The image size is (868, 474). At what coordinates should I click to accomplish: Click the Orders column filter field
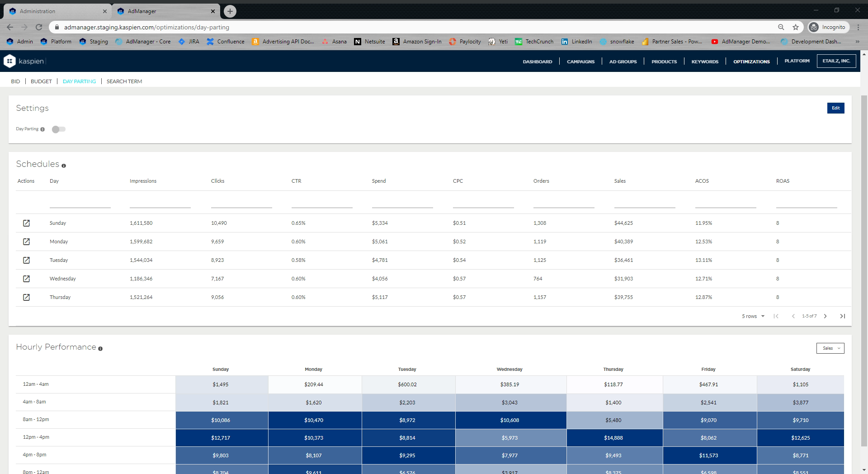coord(564,203)
